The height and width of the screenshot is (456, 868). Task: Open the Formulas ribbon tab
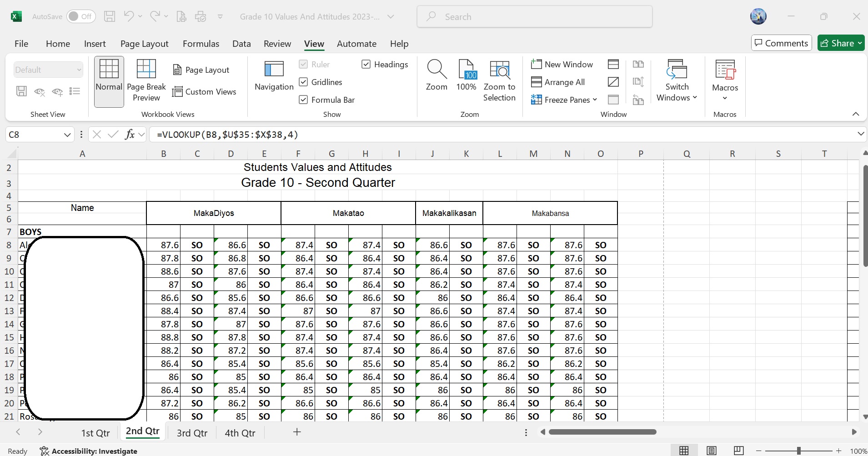coord(201,44)
